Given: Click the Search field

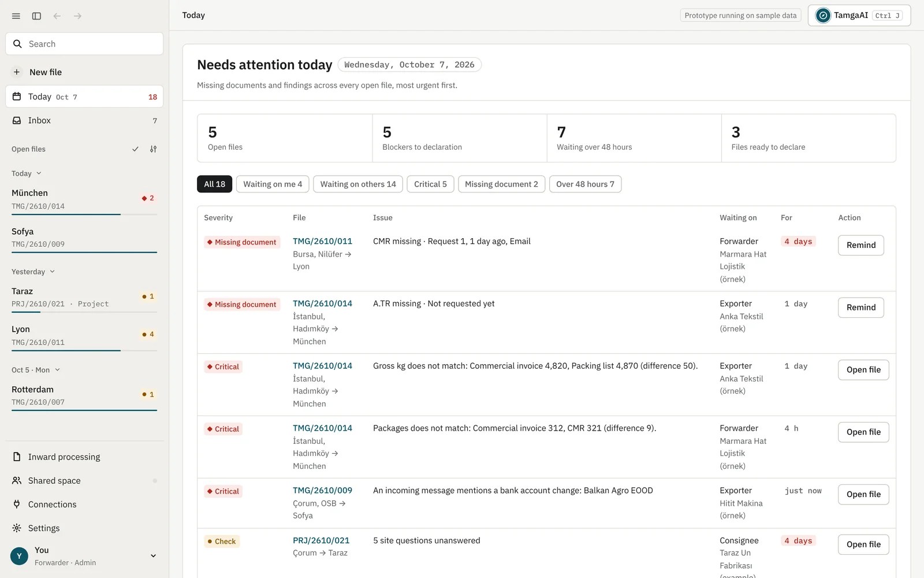Looking at the screenshot, I should coord(84,44).
